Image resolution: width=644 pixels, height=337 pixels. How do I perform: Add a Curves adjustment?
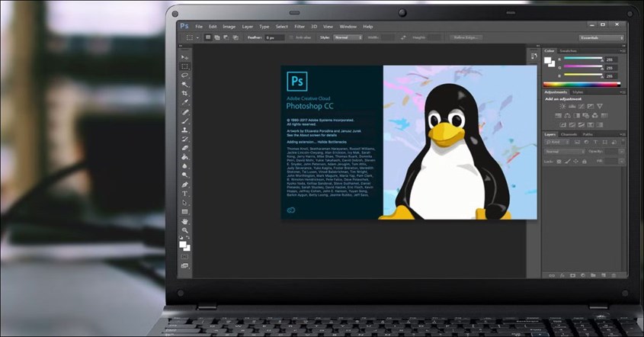[582, 107]
